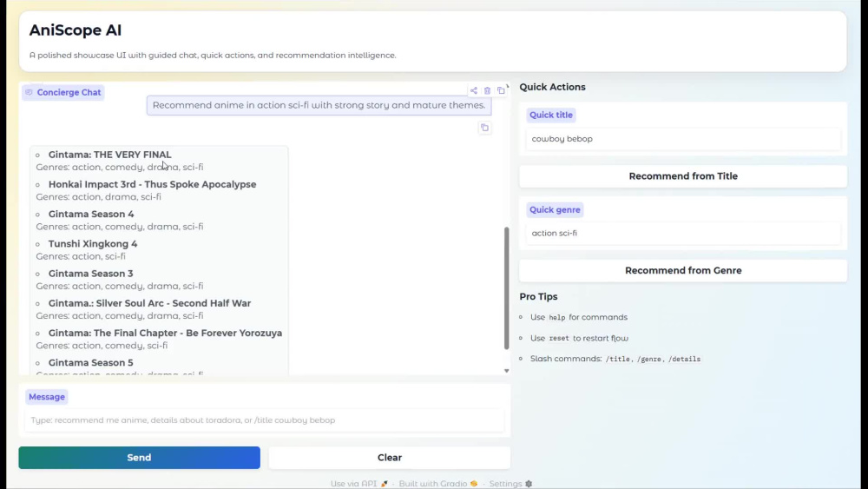Click the user prompt bubble about action sci-fi
Screen dimensions: 868x489
tap(319, 105)
